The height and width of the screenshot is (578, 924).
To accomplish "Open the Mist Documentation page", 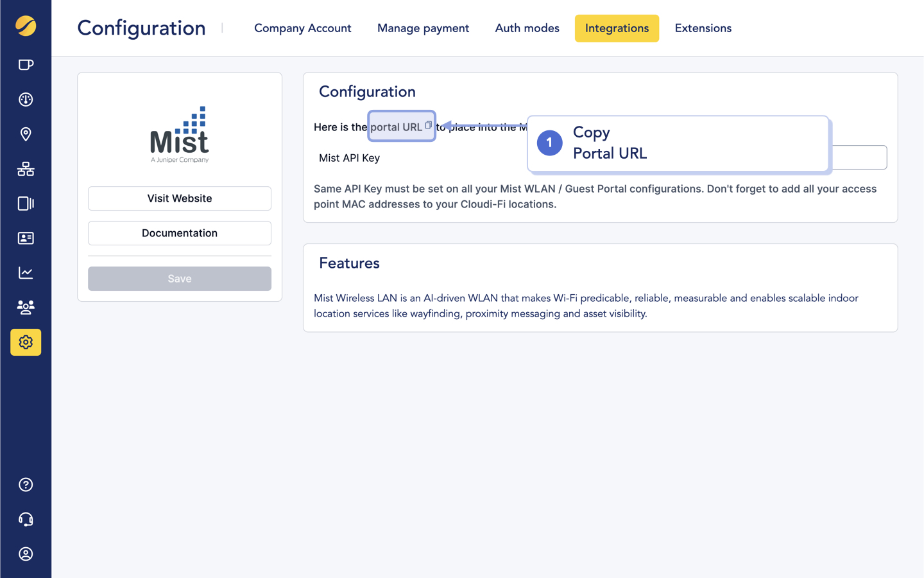I will click(x=179, y=232).
